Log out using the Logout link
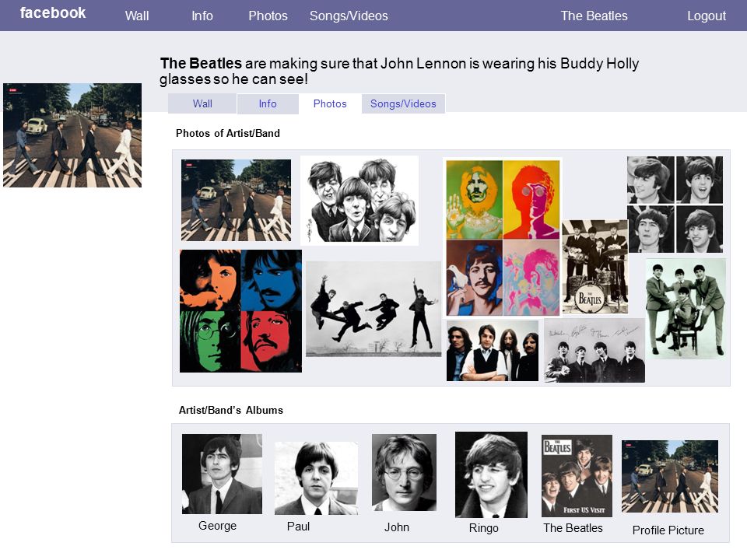747x560 pixels. [707, 16]
